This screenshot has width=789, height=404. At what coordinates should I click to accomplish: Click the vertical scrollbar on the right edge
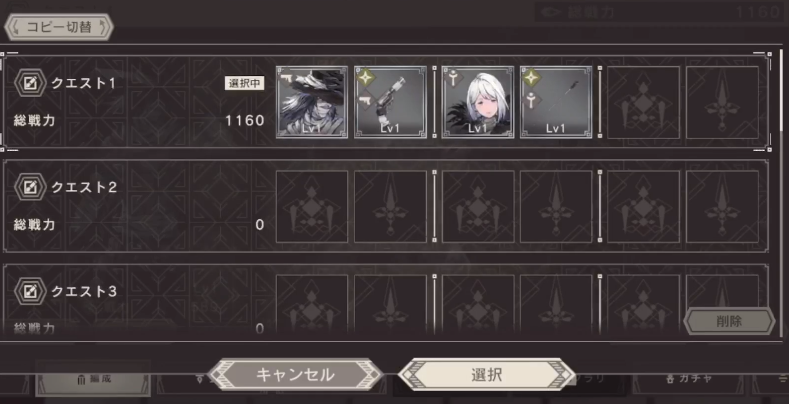781,191
